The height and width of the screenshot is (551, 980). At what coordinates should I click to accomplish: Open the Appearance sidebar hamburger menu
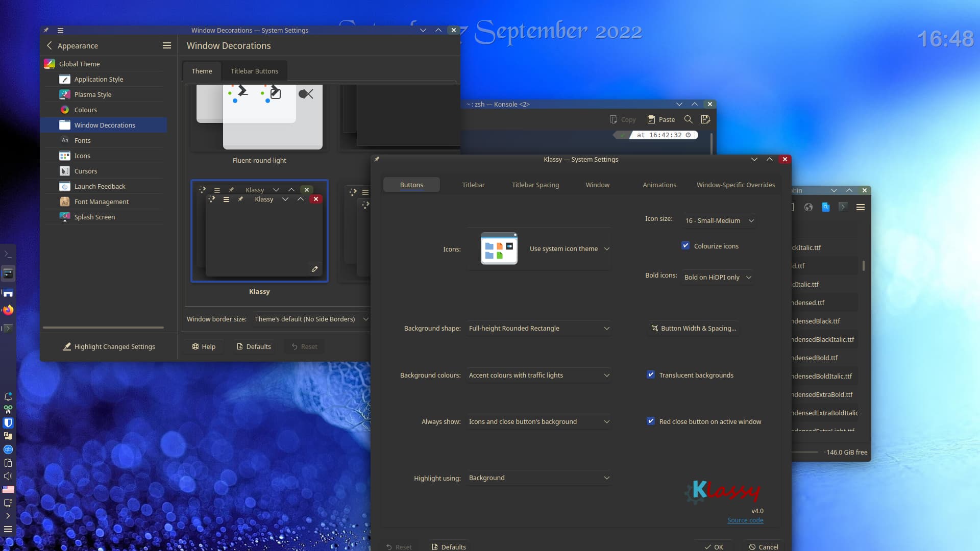(x=166, y=45)
